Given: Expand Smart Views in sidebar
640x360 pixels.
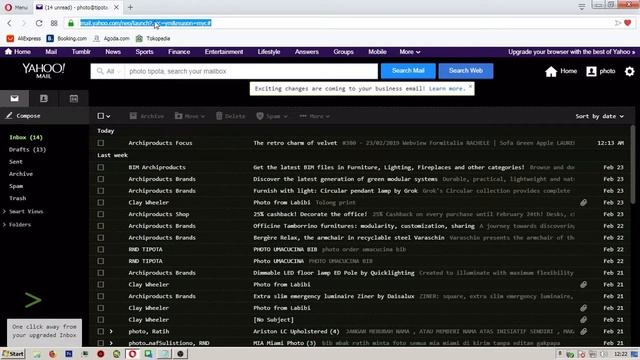Looking at the screenshot, I should click(x=23, y=211).
